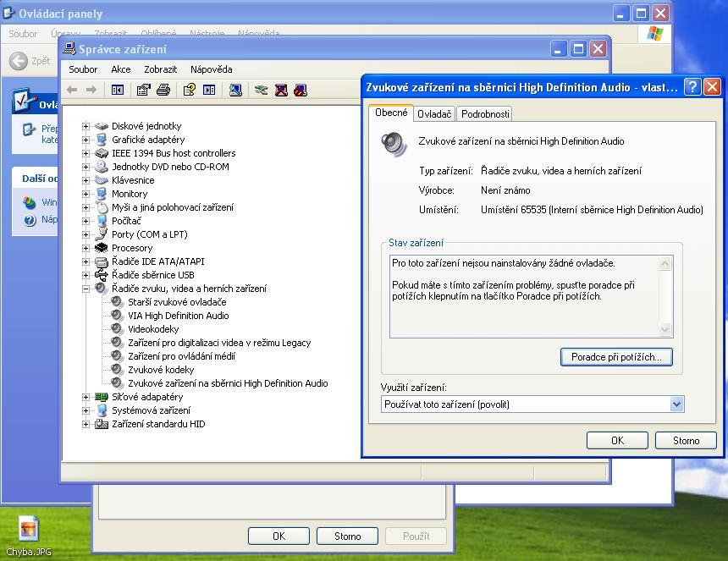
Task: Click the speaker icon in the properties dialog
Action: tap(394, 144)
